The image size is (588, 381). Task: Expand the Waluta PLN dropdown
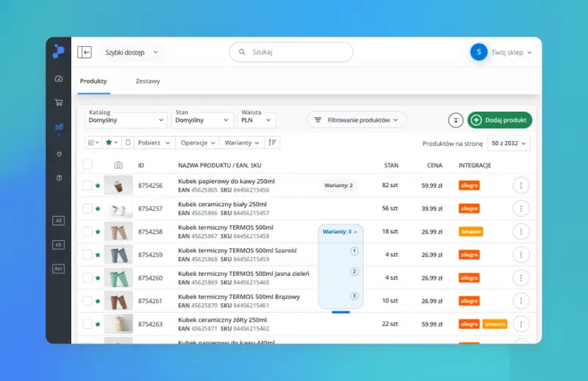coord(257,120)
